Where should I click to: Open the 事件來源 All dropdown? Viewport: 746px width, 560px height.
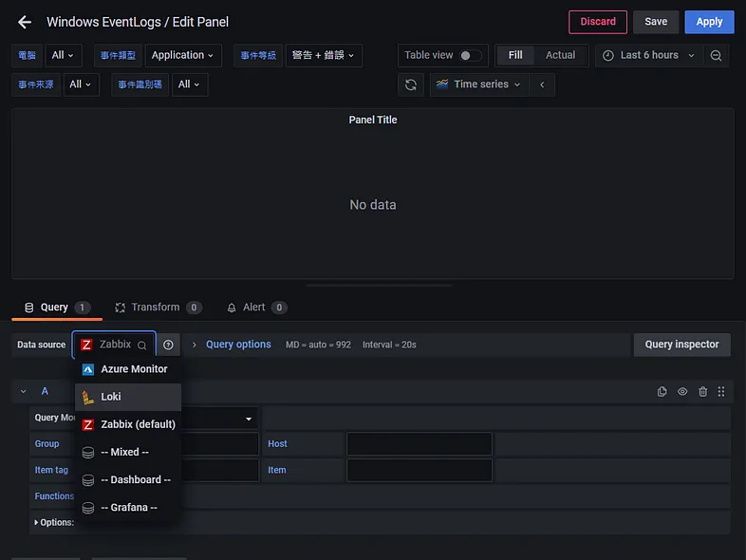pos(81,84)
